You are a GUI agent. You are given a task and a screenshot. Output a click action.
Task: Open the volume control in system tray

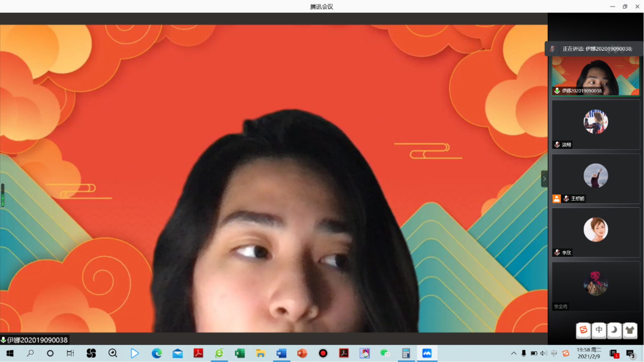click(x=544, y=353)
